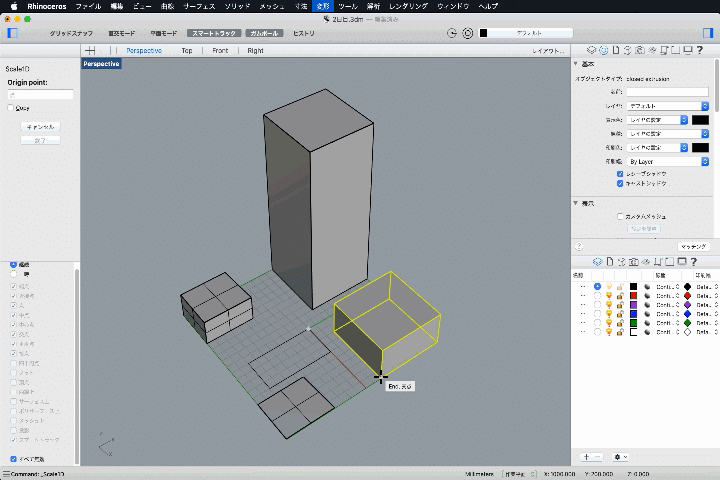Viewport: 720px width, 480px height.
Task: Open the 線種 dropdown in Properties
Action: tap(668, 134)
